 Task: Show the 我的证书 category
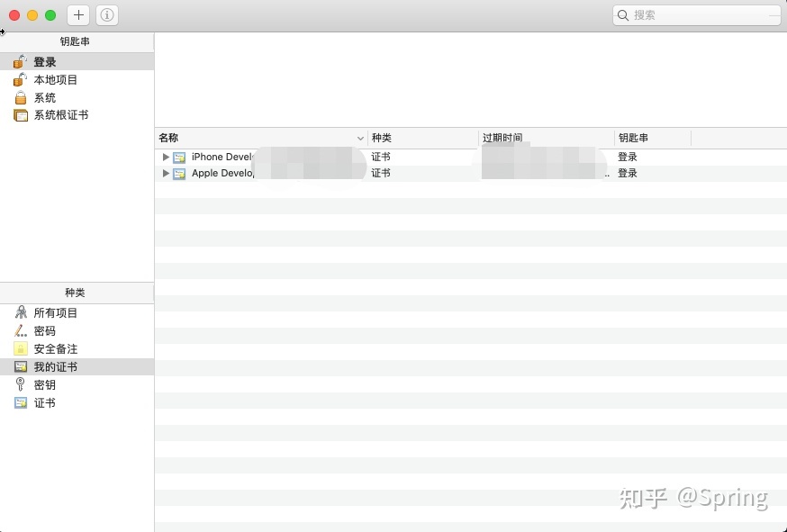[x=77, y=367]
